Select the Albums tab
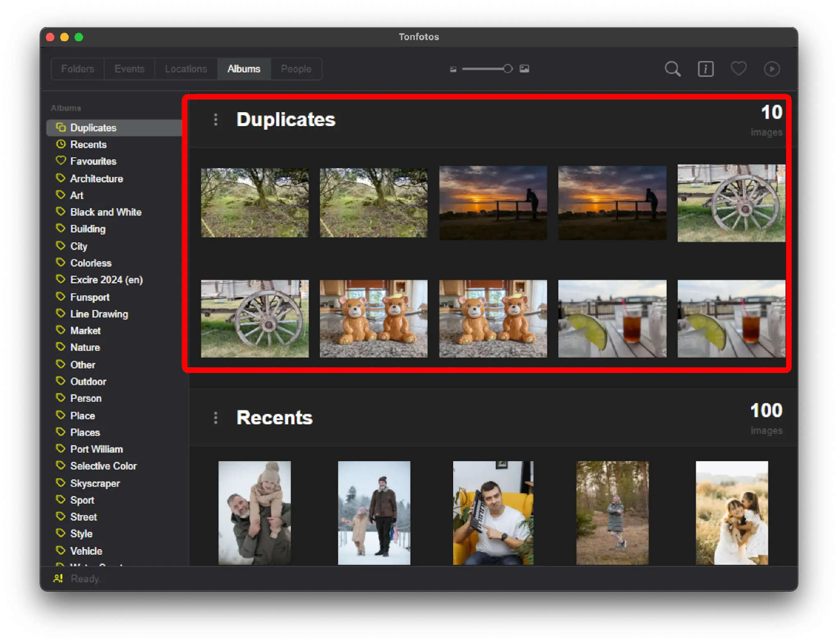The width and height of the screenshot is (838, 644). pyautogui.click(x=244, y=69)
